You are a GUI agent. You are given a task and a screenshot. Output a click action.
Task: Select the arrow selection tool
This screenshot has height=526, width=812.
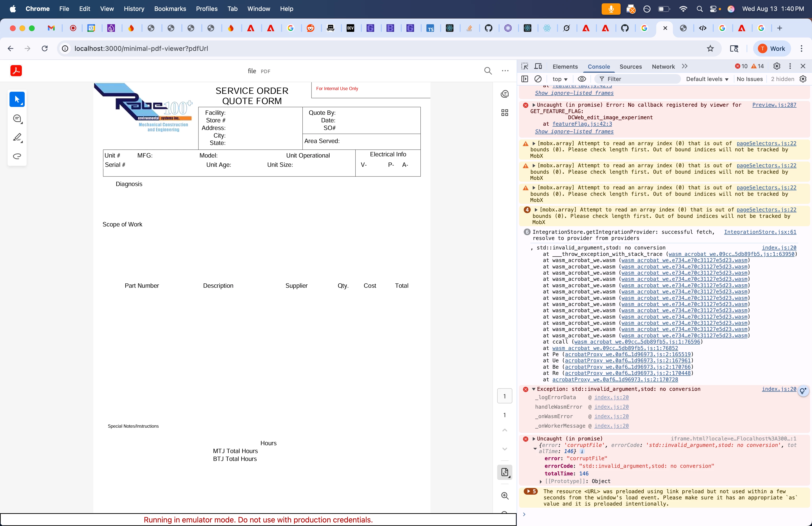pos(17,99)
